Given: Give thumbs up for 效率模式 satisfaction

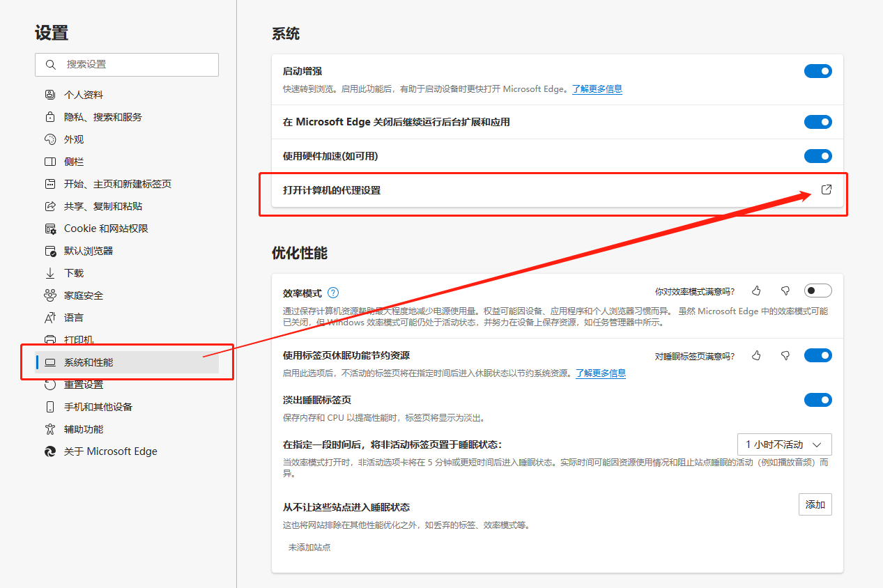Looking at the screenshot, I should [757, 291].
